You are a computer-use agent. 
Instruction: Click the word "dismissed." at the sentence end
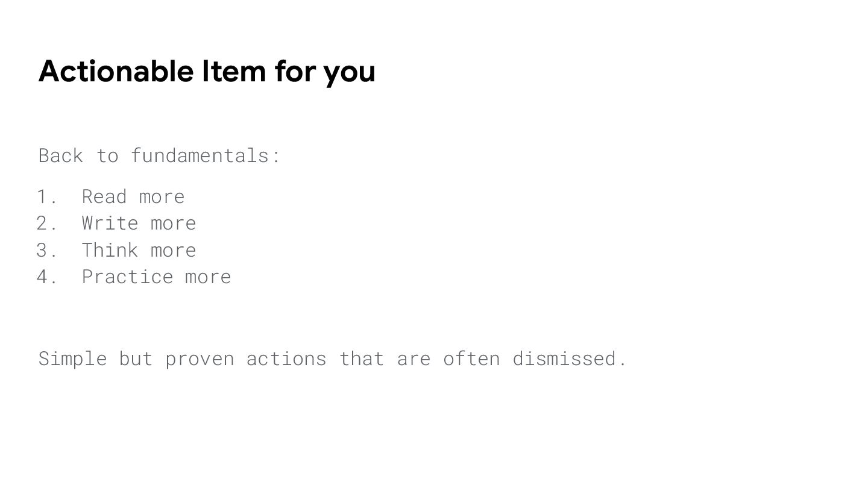point(570,358)
